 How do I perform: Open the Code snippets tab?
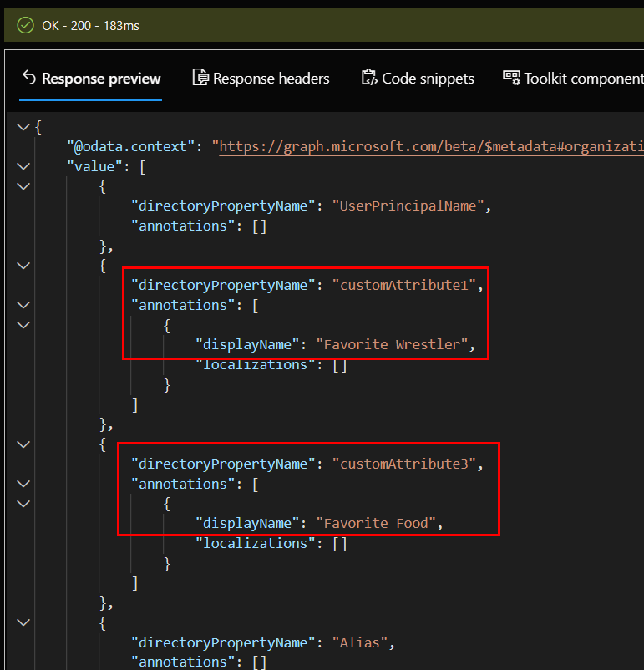[428, 79]
